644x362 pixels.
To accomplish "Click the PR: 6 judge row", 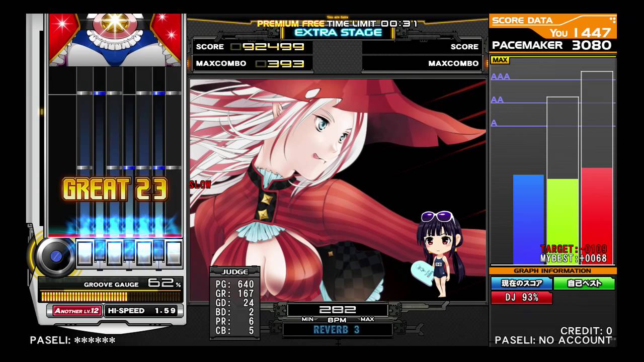I will (x=234, y=321).
